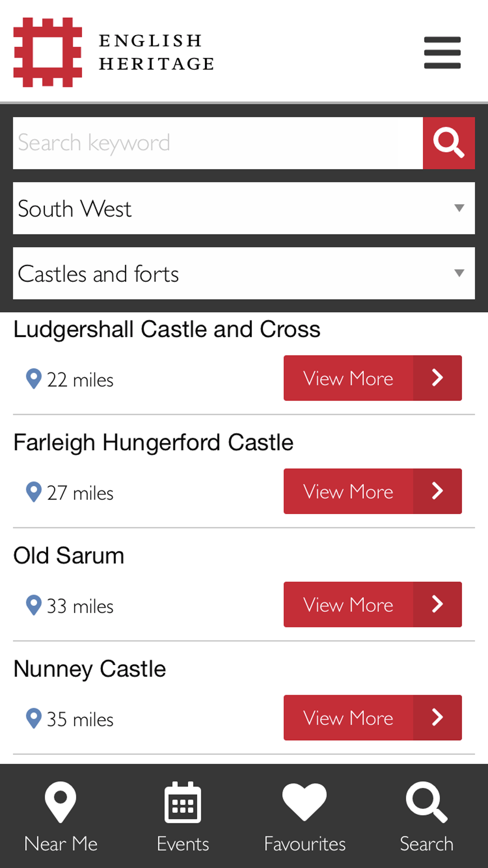Image resolution: width=488 pixels, height=868 pixels.
Task: Open the hamburger menu
Action: tap(442, 53)
